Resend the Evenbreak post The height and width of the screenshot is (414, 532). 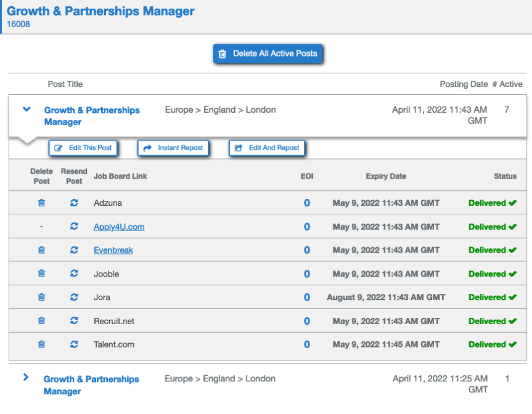point(74,250)
